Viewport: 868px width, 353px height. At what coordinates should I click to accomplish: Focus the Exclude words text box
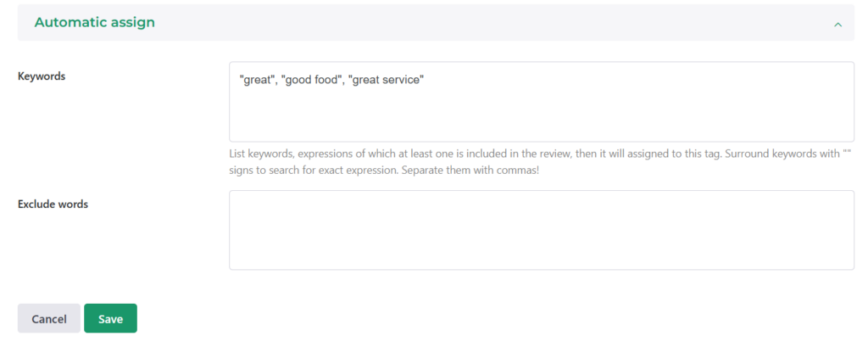pos(541,230)
